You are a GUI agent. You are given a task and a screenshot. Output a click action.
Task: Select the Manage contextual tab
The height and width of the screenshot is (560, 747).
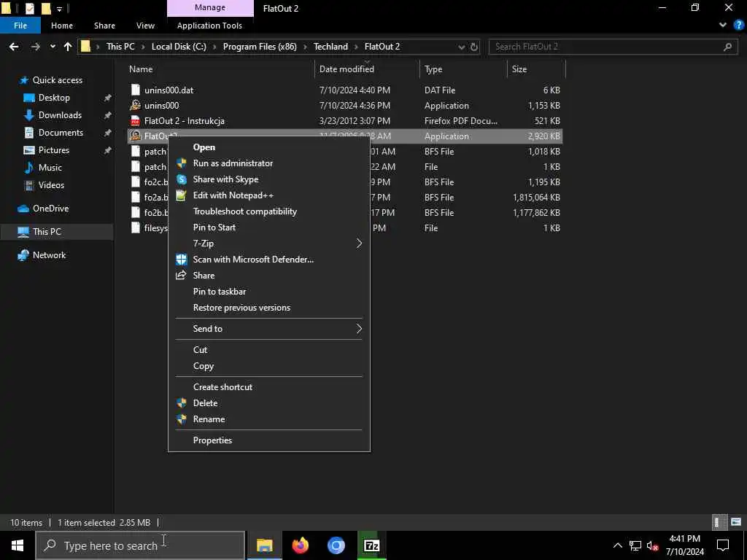210,8
